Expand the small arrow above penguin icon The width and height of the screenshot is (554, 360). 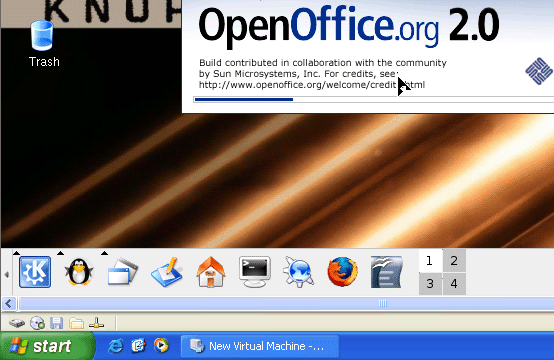coord(60,253)
